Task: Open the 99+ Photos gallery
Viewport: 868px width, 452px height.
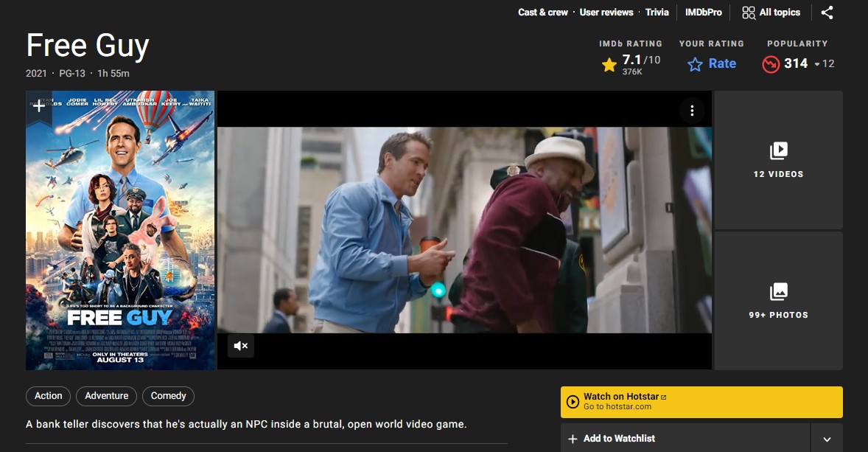Action: tap(778, 301)
